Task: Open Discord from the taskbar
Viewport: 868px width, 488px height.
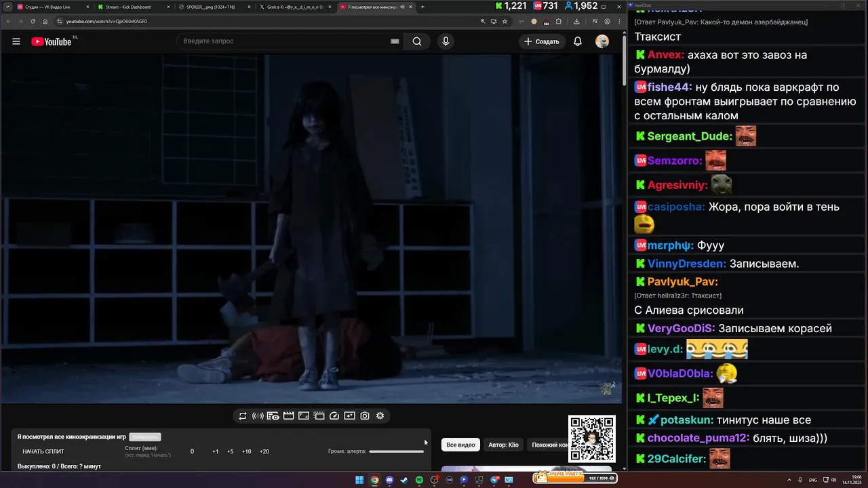Action: coord(389,480)
